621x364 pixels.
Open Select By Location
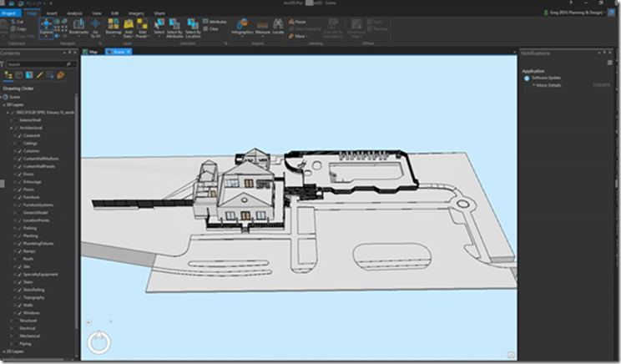[x=193, y=28]
